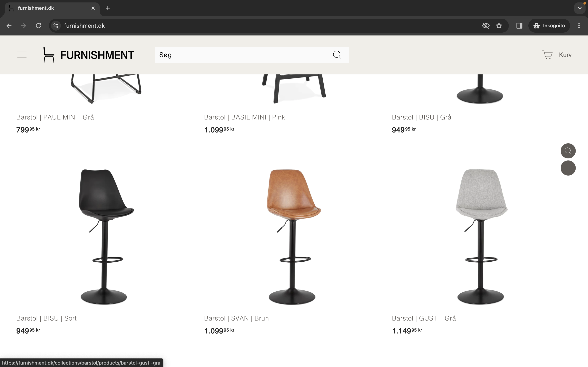588x367 pixels.
Task: Click the Furnishment chair logo
Action: [49, 55]
